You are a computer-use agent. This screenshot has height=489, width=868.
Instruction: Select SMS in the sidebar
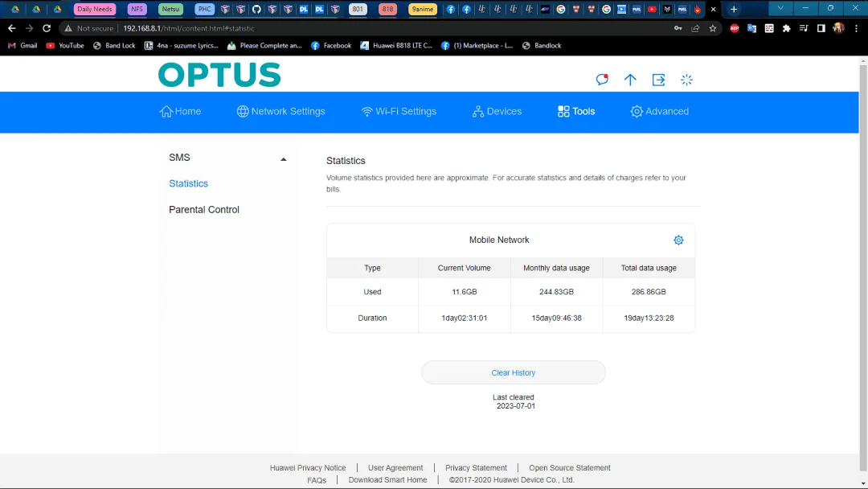179,158
